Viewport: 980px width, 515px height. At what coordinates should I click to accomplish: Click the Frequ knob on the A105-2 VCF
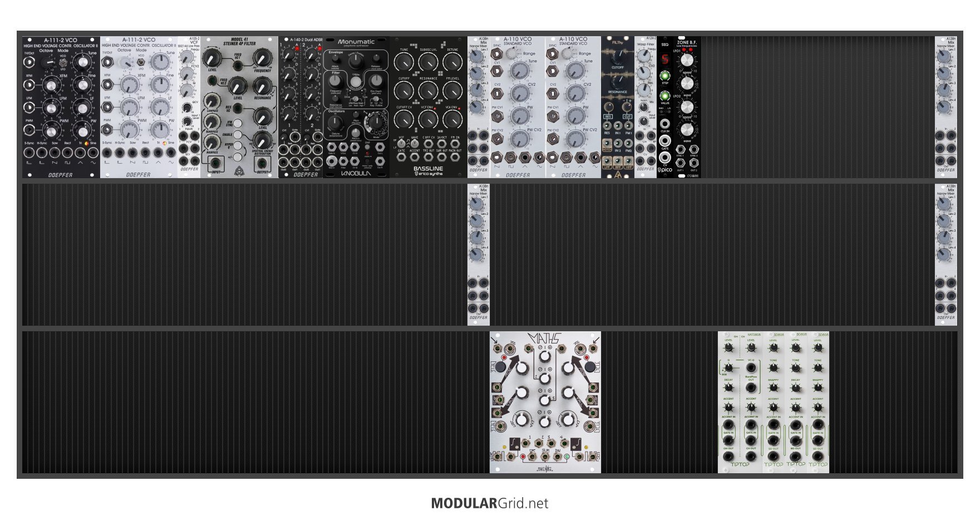pyautogui.click(x=187, y=57)
